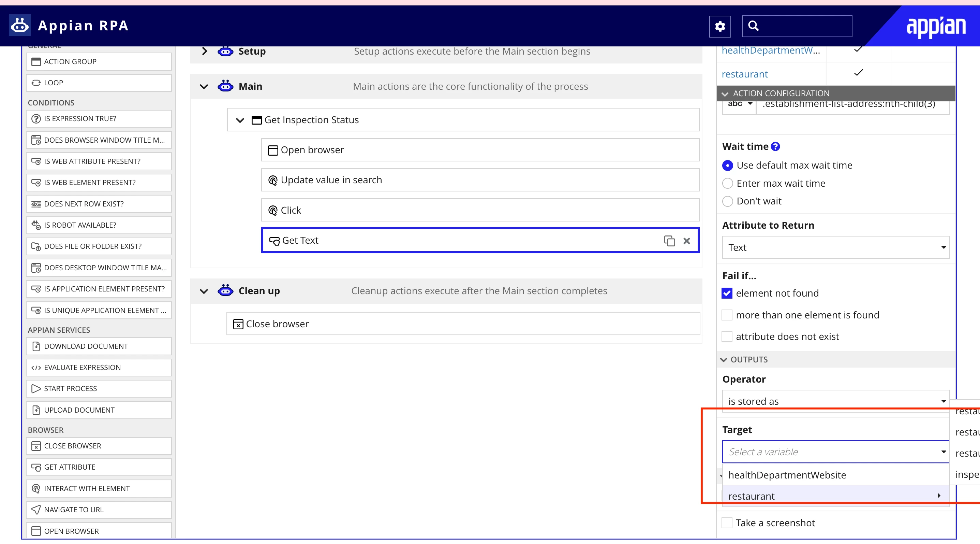Click the Does Next Row Exist icon

click(x=36, y=204)
